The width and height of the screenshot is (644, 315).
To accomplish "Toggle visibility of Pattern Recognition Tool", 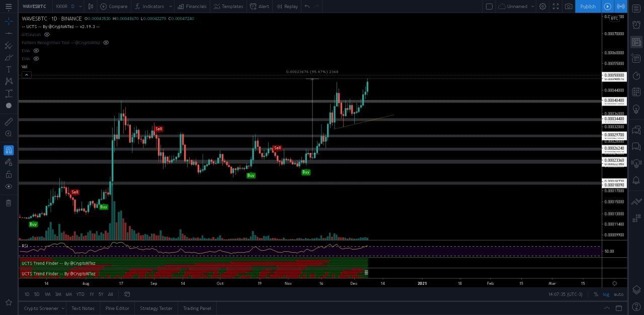I will [x=106, y=43].
